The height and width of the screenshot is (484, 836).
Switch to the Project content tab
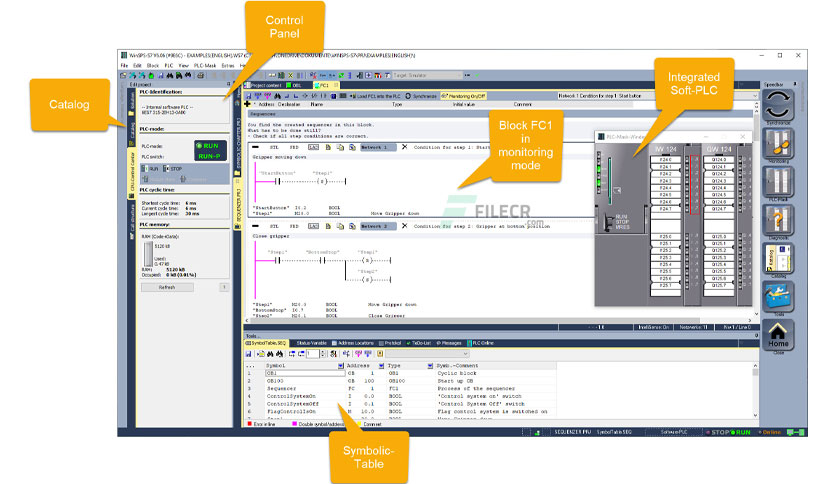(x=264, y=85)
